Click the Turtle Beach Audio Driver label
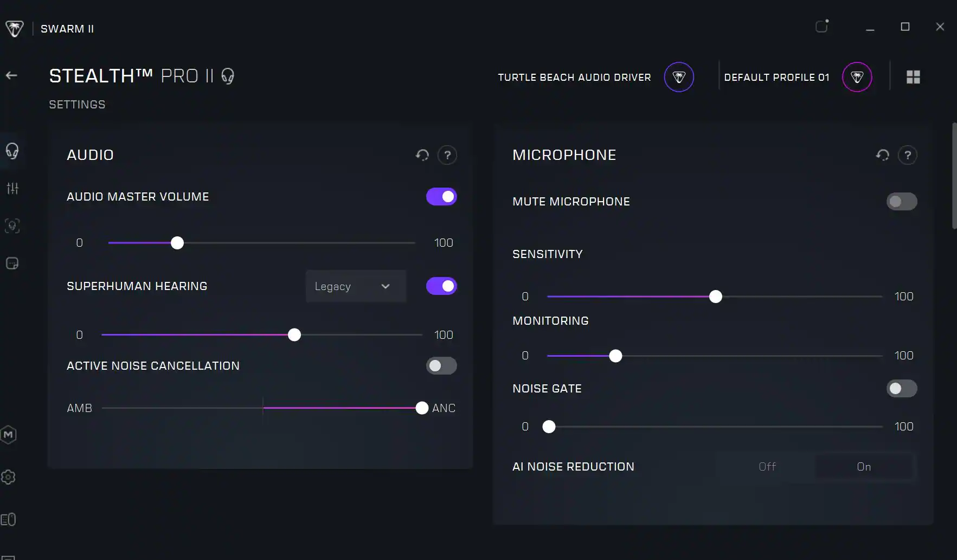This screenshot has width=957, height=560. tap(574, 78)
